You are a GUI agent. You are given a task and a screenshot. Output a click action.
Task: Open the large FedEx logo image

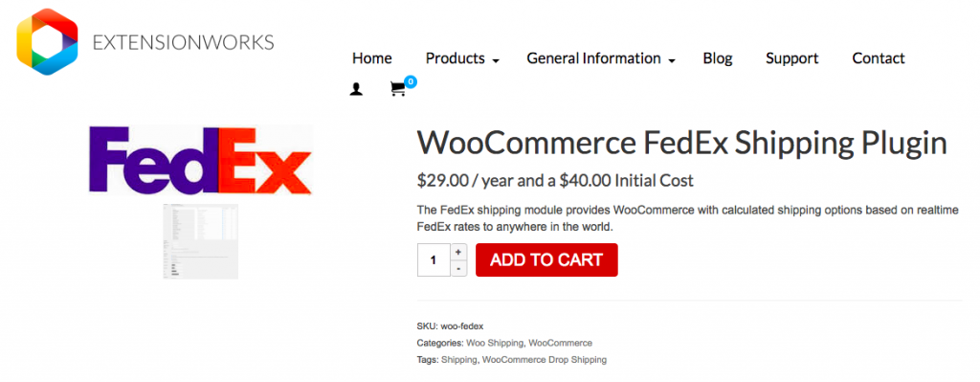pos(200,160)
